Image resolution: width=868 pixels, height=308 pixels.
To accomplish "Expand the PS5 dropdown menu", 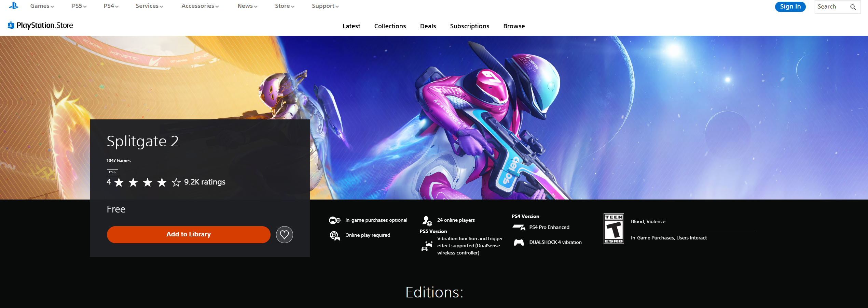I will (x=79, y=6).
